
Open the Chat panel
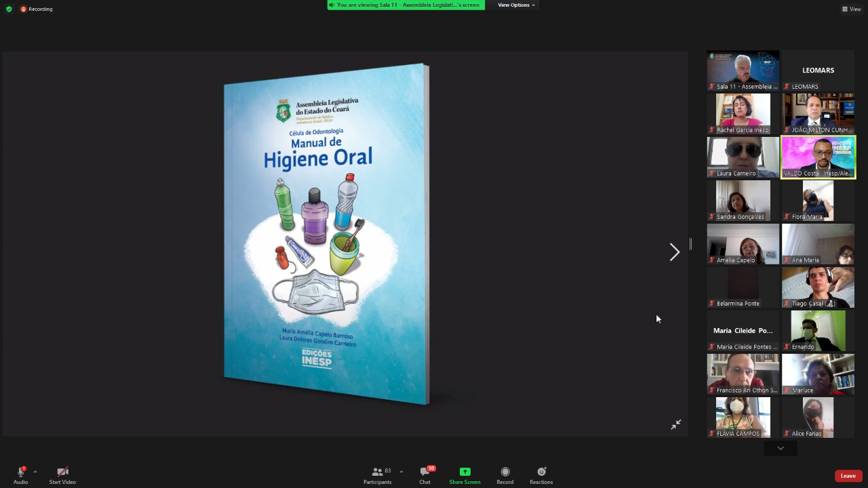click(425, 472)
